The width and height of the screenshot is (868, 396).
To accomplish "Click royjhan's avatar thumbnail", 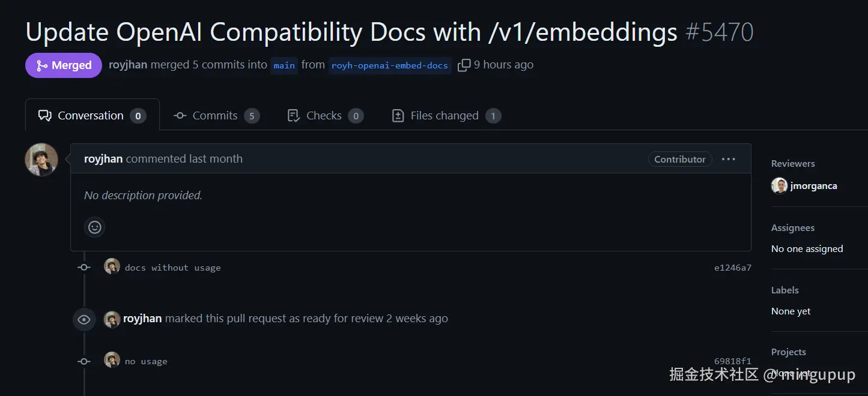I will point(41,159).
